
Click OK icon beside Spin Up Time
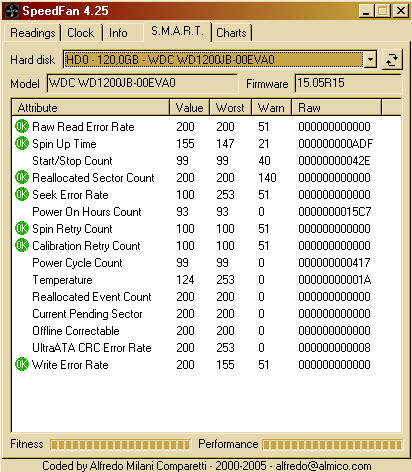point(22,144)
